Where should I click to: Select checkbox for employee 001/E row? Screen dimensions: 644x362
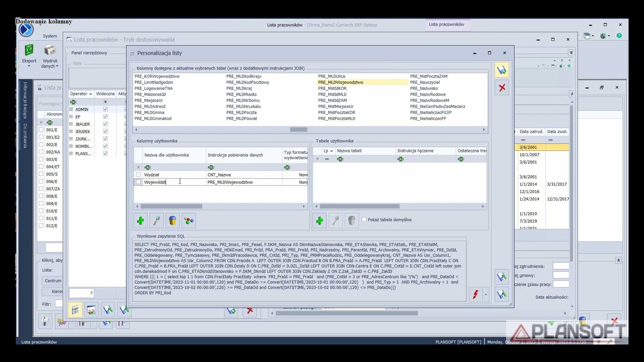coord(41,130)
